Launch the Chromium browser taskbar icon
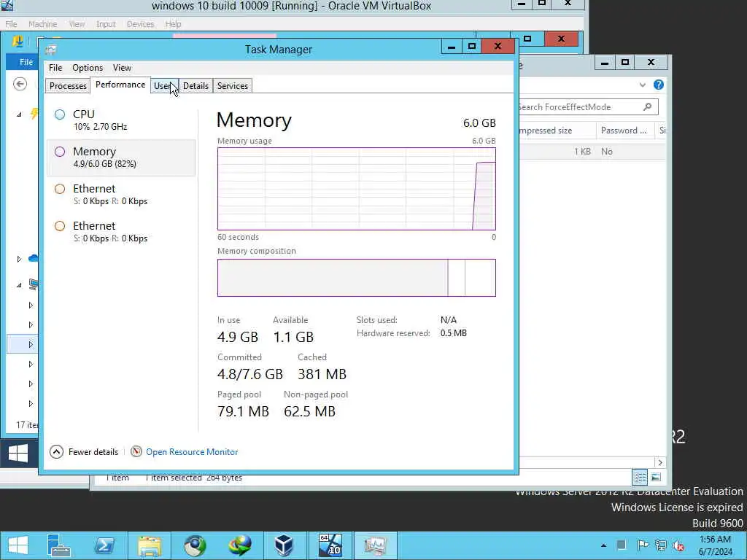Viewport: 747px width, 560px height. (194, 545)
